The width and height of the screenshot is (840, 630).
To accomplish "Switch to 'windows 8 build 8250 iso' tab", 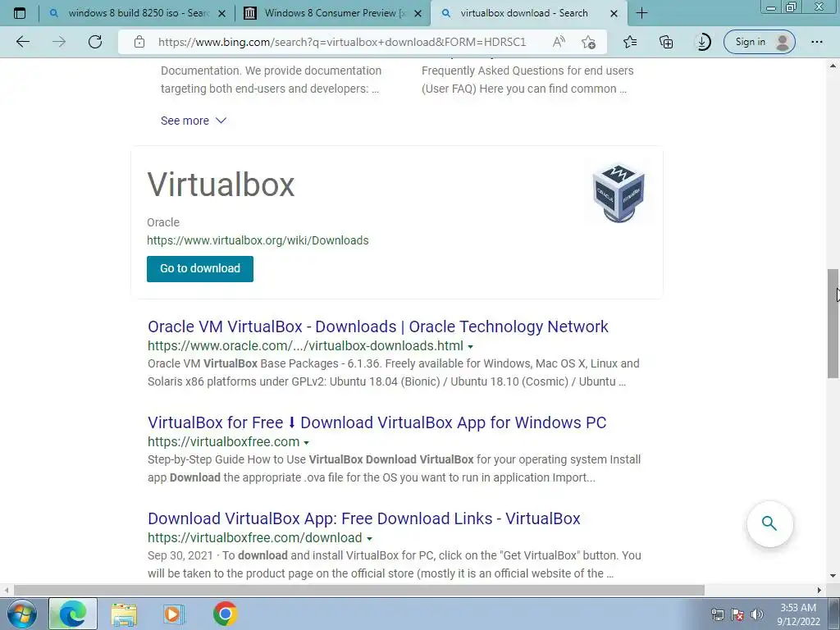I will (x=137, y=13).
